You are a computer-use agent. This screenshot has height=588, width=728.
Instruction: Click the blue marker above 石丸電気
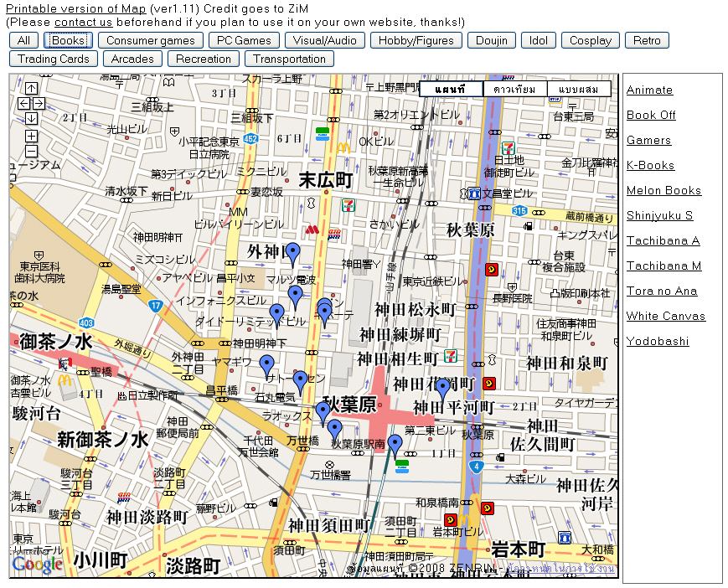[x=301, y=383]
